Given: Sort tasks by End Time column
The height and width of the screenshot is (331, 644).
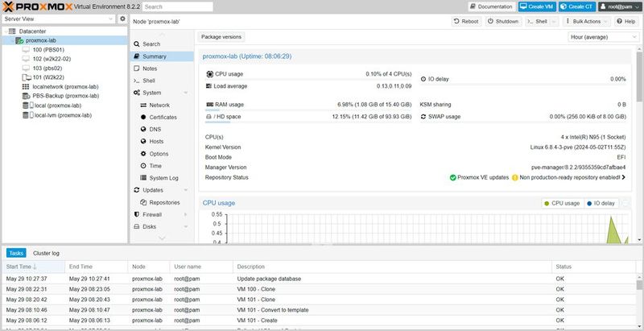Looking at the screenshot, I should click(97, 267).
